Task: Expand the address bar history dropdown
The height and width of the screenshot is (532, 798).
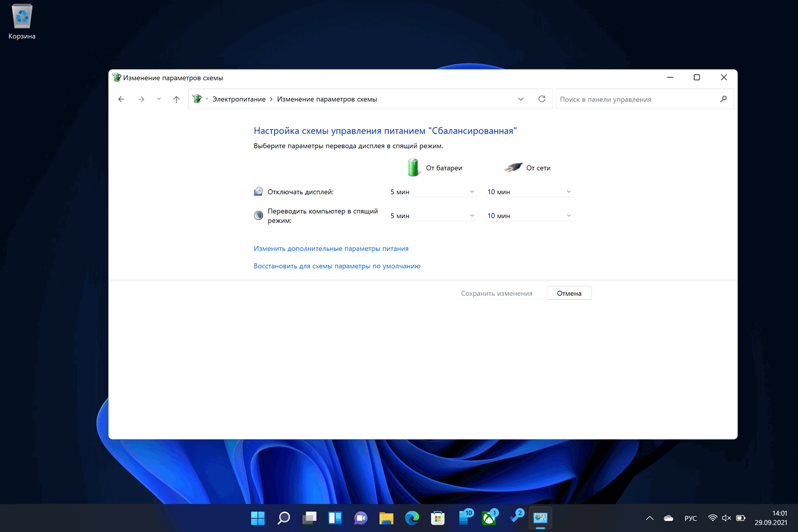Action: [x=521, y=99]
